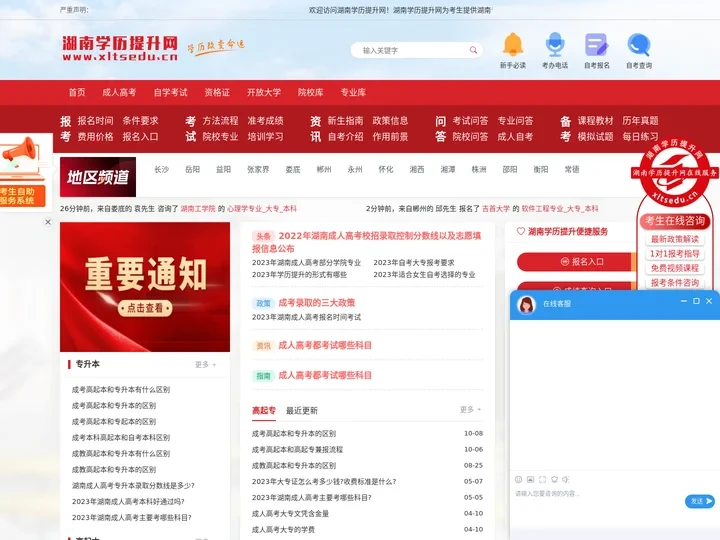Switch to the 高起专 tab

coord(264,411)
